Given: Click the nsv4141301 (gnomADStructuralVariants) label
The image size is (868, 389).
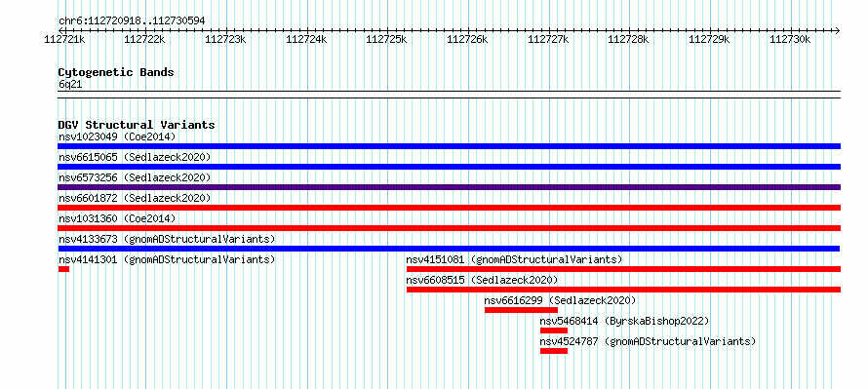Looking at the screenshot, I should click(167, 259).
